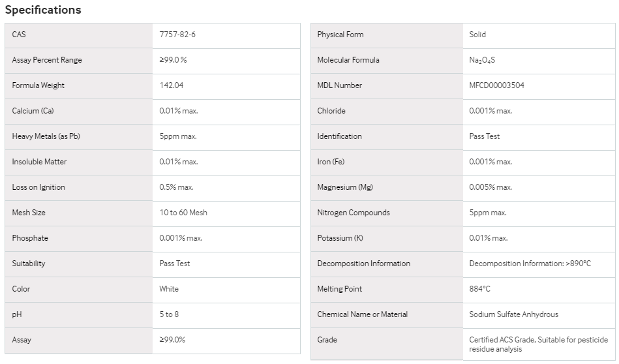Click the Molecular Formula Na2O4S value
Viewport: 619px width, 364px height.
pos(482,60)
